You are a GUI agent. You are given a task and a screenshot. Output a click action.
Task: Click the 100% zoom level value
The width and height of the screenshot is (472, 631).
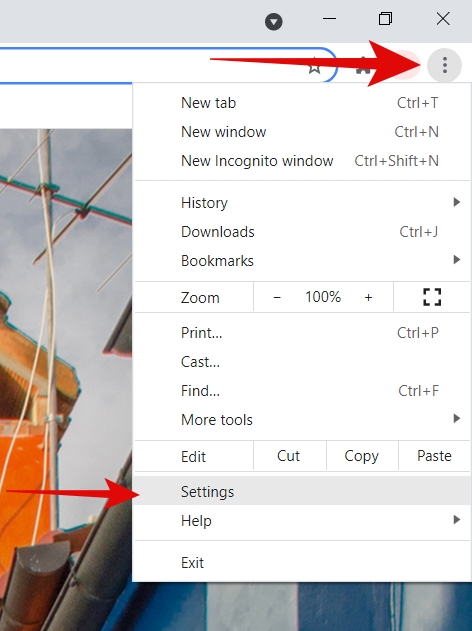(x=323, y=297)
